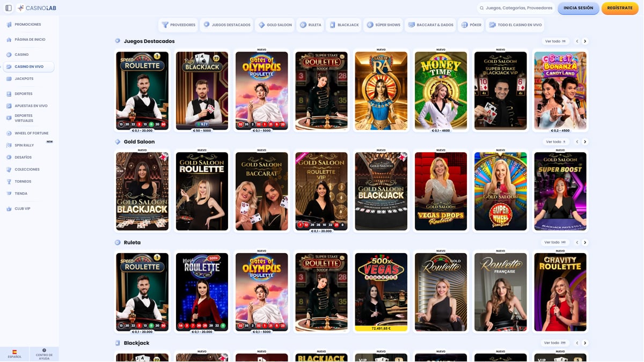Click Ver todo for Juegos Destacados
This screenshot has width=644, height=362.
pyautogui.click(x=555, y=41)
